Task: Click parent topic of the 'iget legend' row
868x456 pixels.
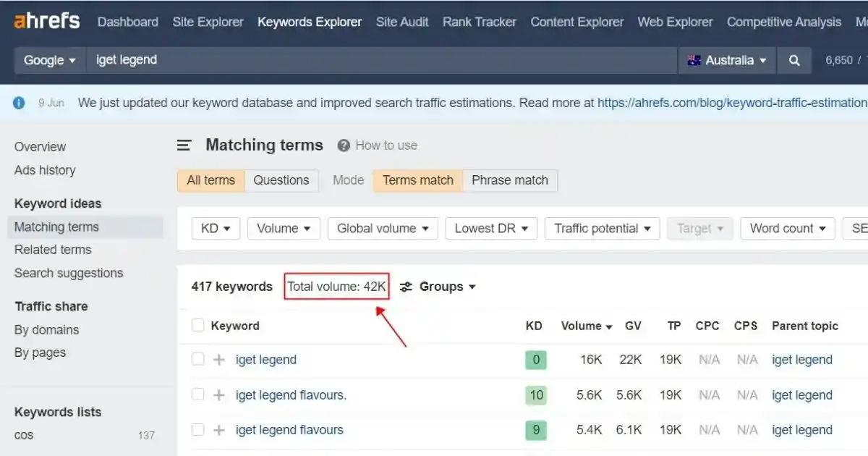Action: (802, 360)
